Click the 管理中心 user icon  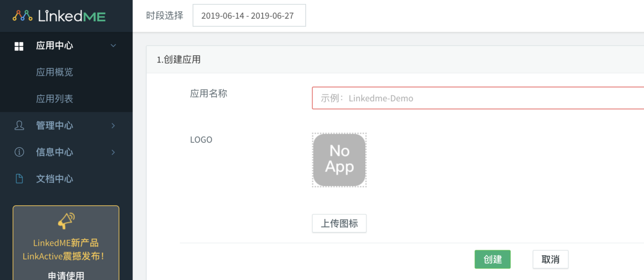click(x=19, y=125)
